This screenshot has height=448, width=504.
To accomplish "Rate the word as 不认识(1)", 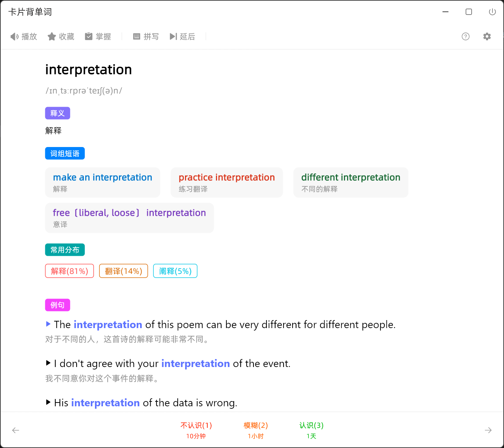I will pyautogui.click(x=196, y=430).
